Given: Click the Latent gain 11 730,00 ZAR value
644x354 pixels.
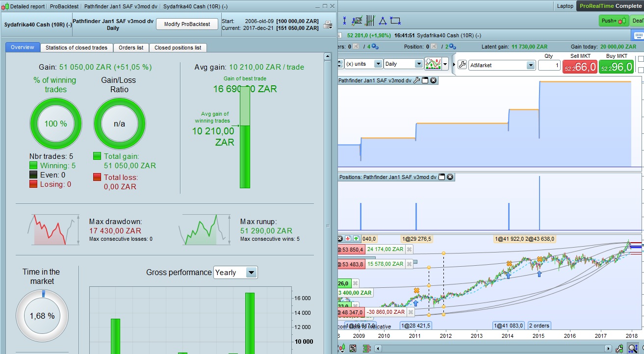Looking at the screenshot, I should point(529,47).
